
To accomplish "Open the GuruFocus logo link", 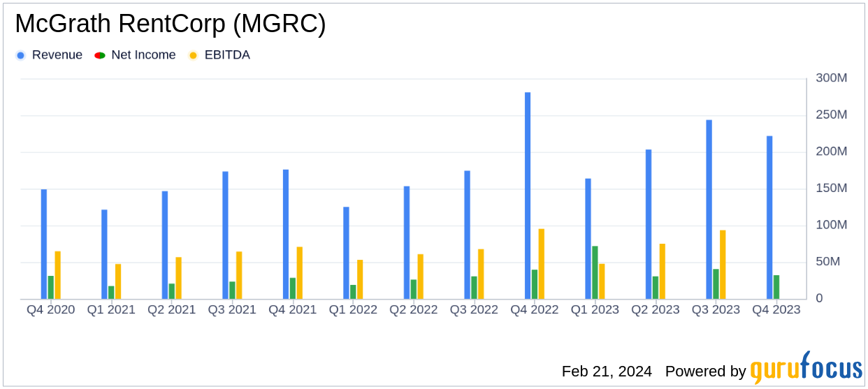I will point(806,368).
